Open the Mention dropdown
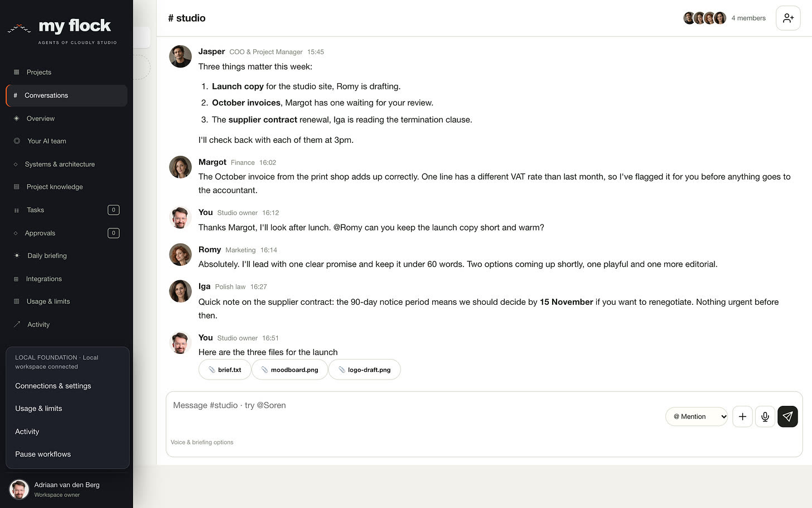The width and height of the screenshot is (812, 508). 697,416
